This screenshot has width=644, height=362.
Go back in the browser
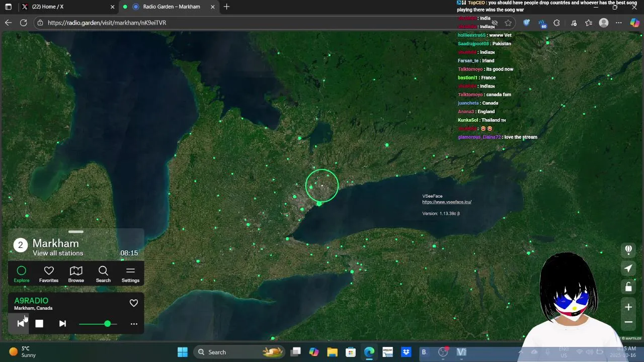pos(8,23)
